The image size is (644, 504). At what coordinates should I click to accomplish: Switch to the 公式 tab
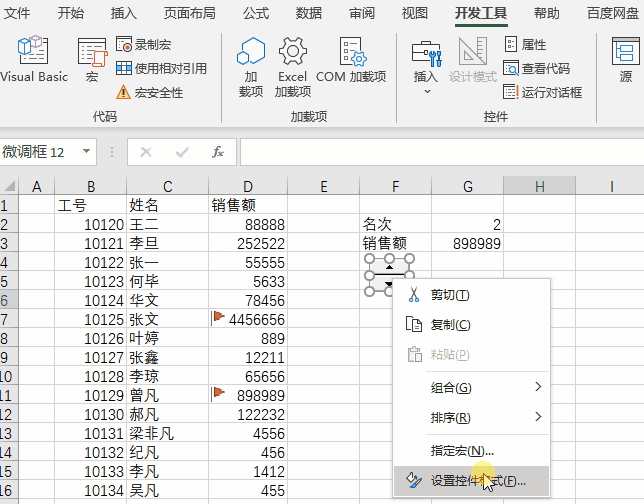click(x=256, y=13)
